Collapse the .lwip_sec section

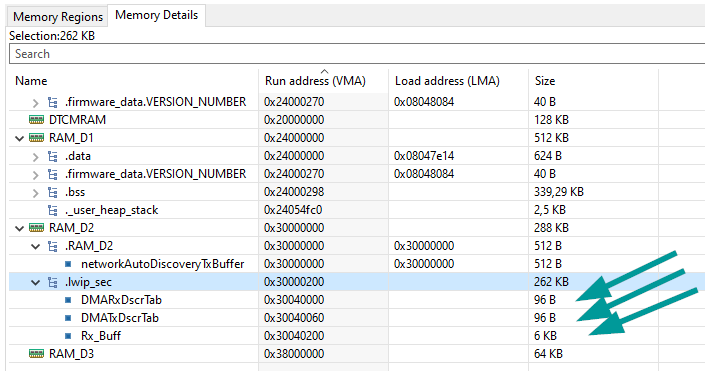(x=36, y=283)
